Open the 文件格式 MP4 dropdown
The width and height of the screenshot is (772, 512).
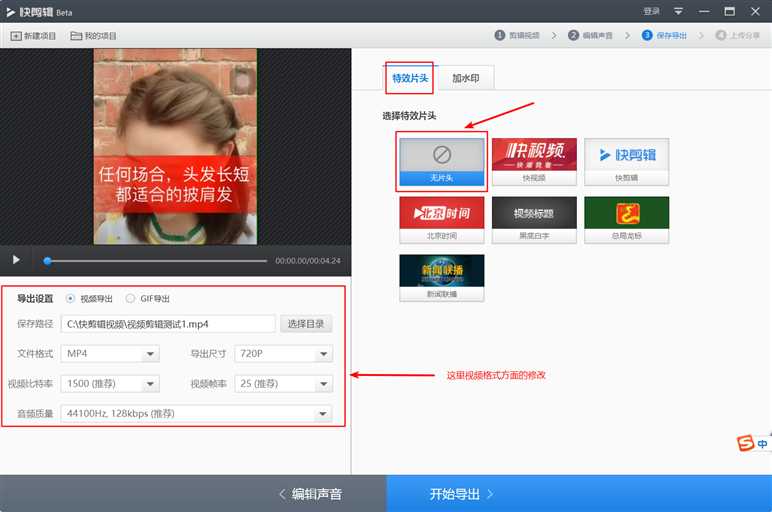pyautogui.click(x=110, y=353)
